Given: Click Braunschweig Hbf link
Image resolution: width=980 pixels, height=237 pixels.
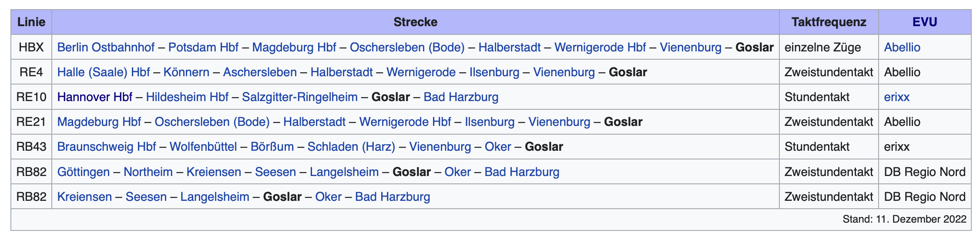Looking at the screenshot, I should [x=107, y=146].
